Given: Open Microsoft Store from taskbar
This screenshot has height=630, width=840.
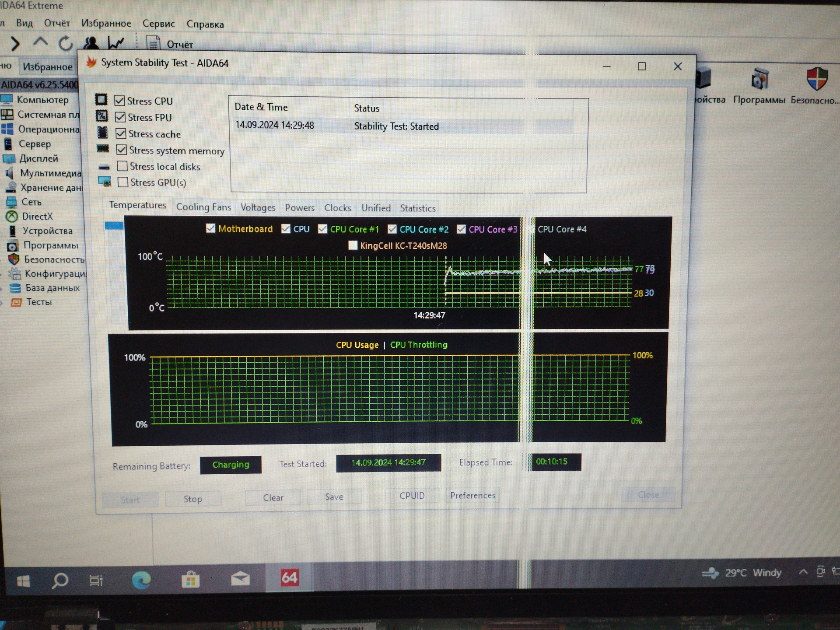Looking at the screenshot, I should click(190, 580).
